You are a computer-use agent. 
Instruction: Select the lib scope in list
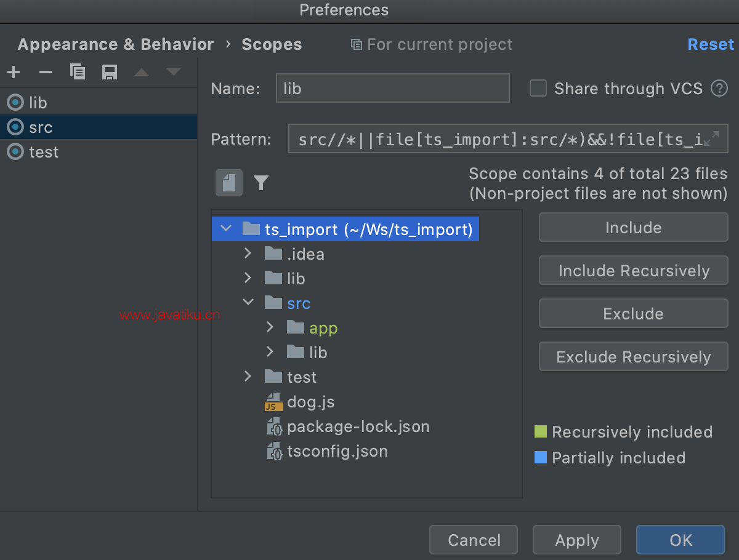click(99, 103)
